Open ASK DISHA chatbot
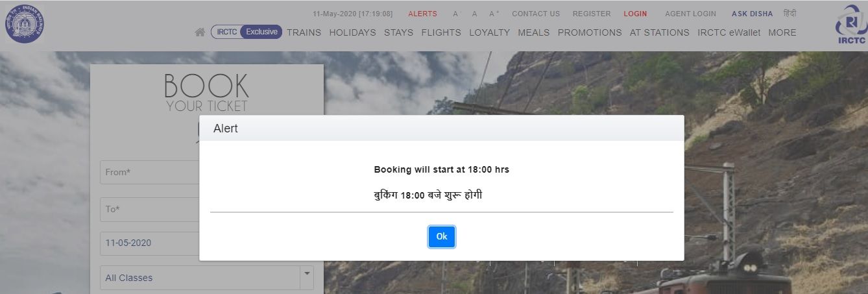Viewport: 868px width, 294px height. click(x=752, y=14)
